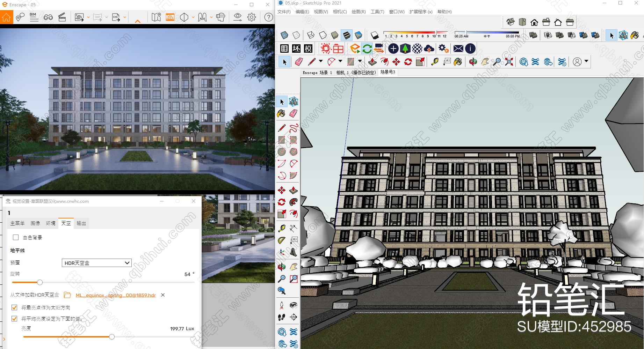644x349 pixels.
Task: Open Enscape general settings gear
Action: [x=252, y=17]
